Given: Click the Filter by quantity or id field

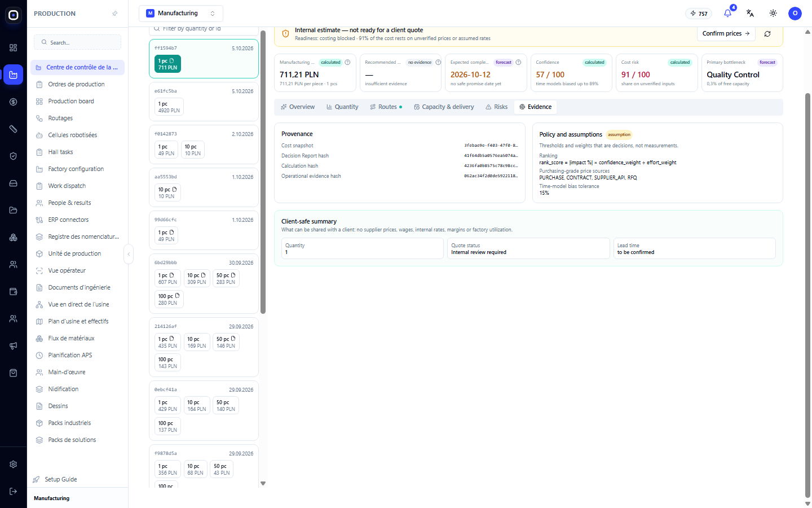Looking at the screenshot, I should click(x=204, y=29).
